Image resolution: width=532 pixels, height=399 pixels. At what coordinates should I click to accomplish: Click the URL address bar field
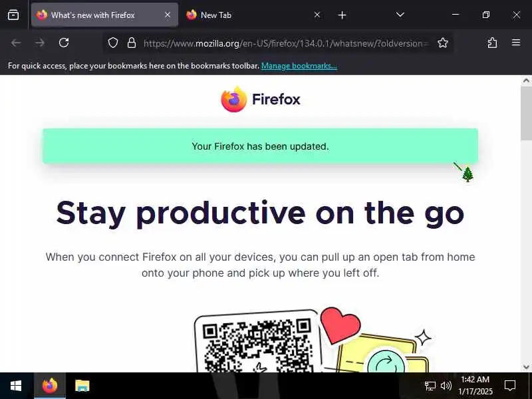point(286,43)
